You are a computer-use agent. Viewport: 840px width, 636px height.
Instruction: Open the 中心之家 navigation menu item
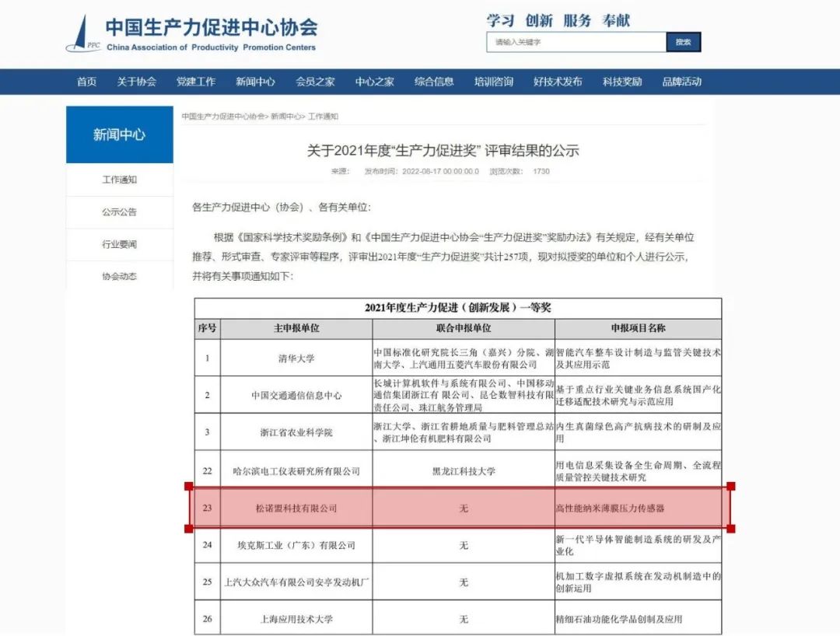click(x=374, y=82)
